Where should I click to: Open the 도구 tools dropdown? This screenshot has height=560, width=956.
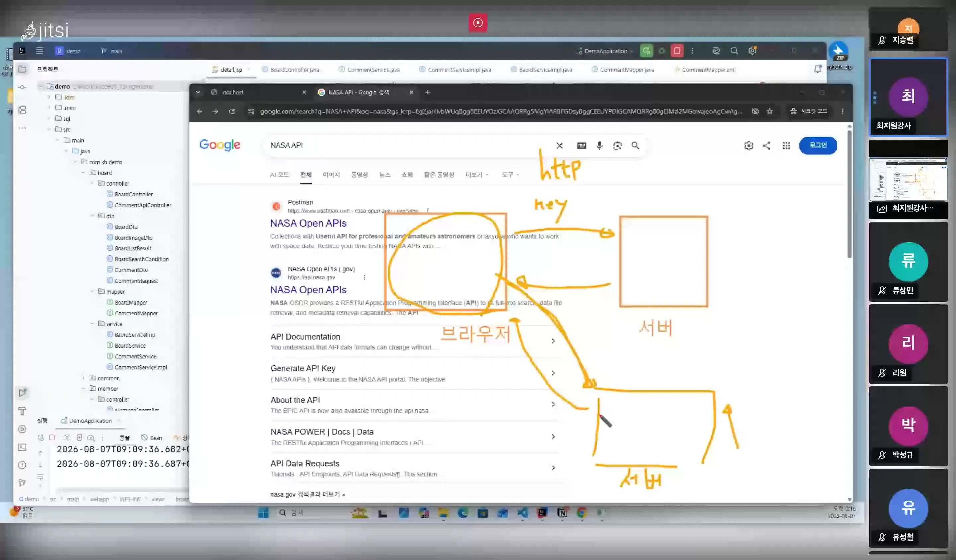pyautogui.click(x=510, y=175)
